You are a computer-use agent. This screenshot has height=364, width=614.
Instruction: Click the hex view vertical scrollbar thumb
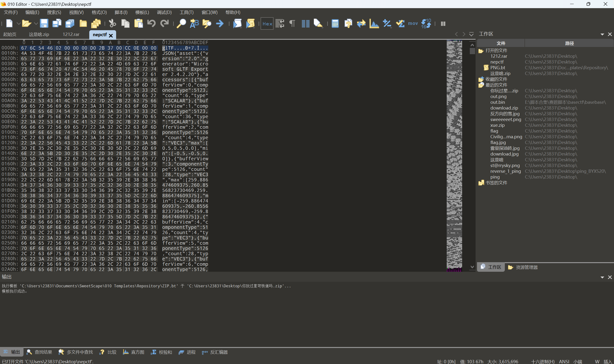point(472,51)
